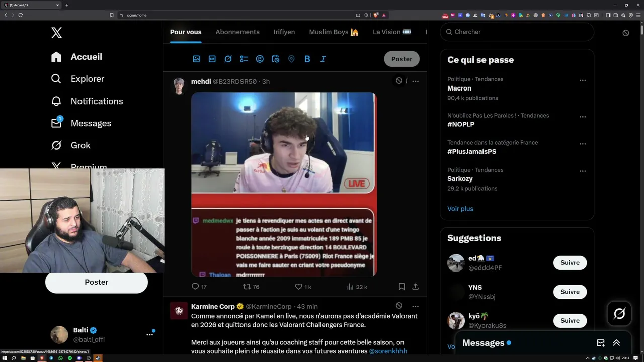The image size is (644, 362).
Task: Open Notifications in the sidebar
Action: pos(87,101)
